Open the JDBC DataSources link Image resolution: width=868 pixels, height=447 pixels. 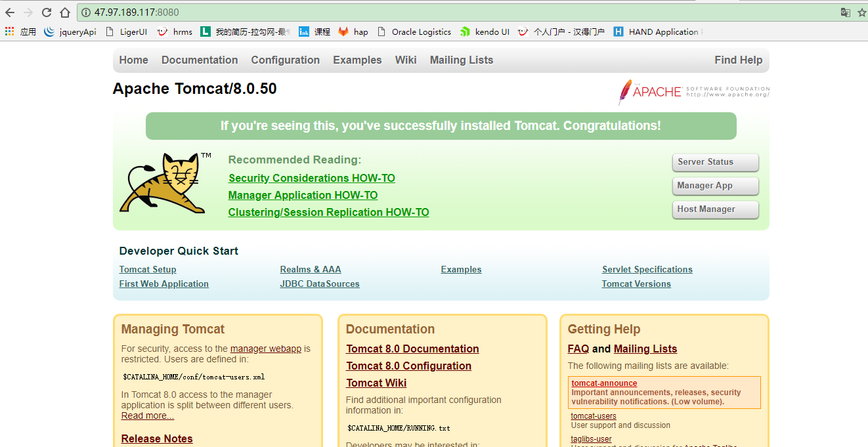[320, 284]
